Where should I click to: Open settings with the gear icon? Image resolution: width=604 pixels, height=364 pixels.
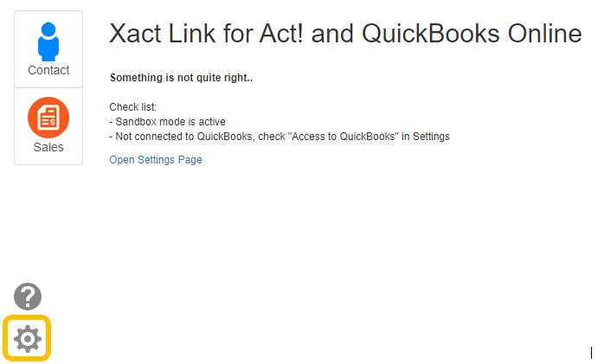coord(28,339)
